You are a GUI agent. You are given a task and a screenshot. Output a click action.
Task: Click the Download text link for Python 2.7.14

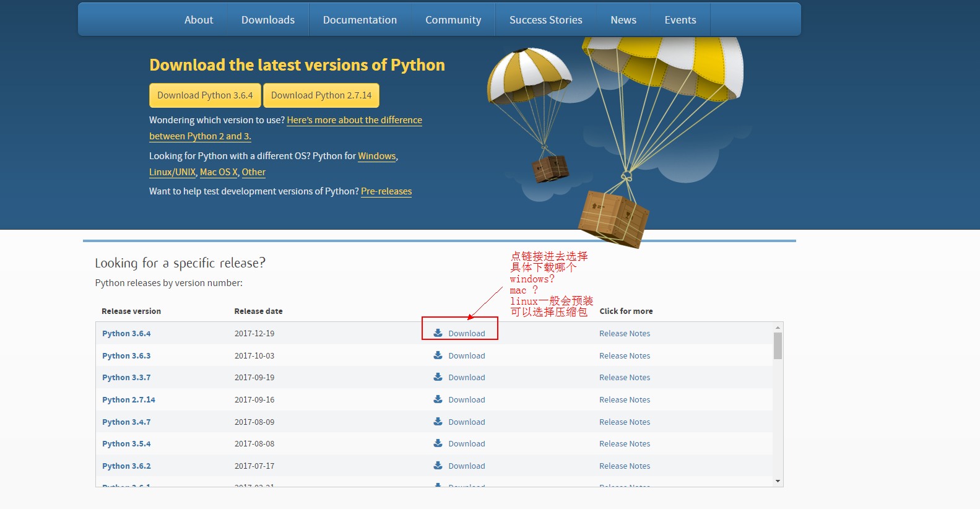[467, 399]
